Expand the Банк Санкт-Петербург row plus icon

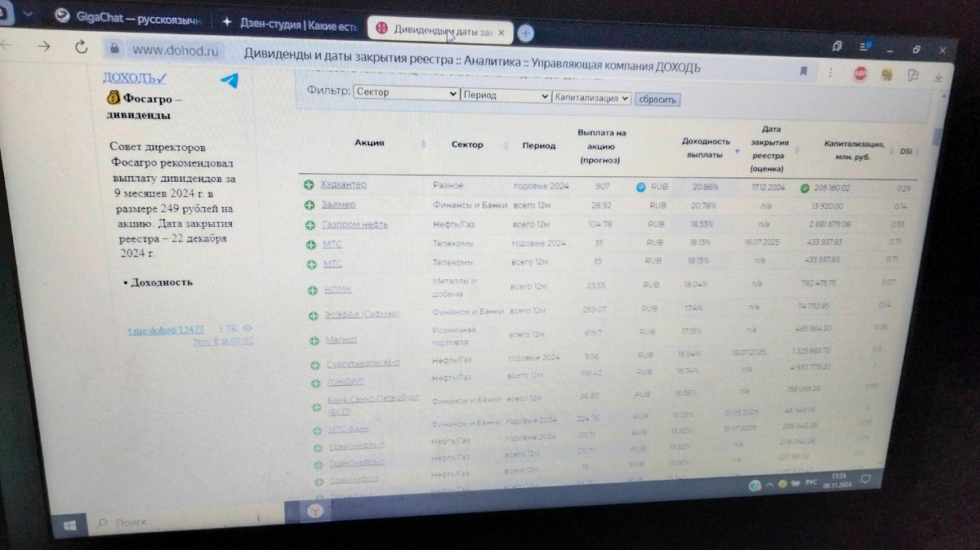317,406
